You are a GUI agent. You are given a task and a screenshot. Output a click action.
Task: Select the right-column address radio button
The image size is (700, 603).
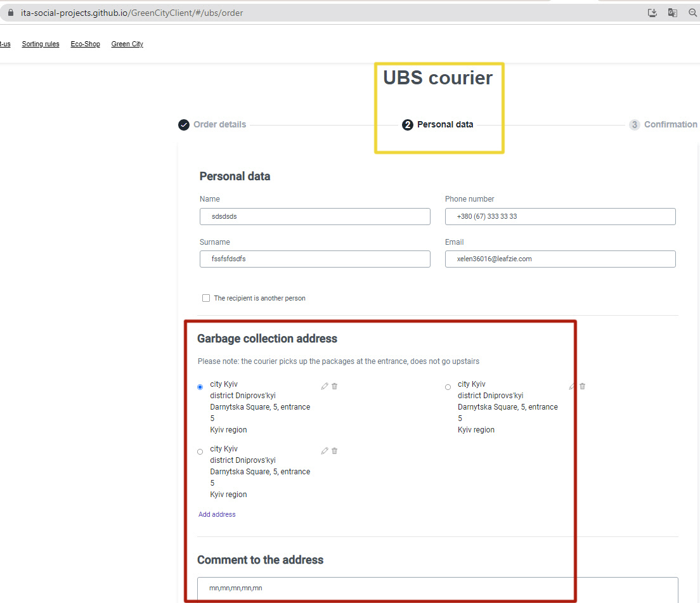click(x=448, y=387)
